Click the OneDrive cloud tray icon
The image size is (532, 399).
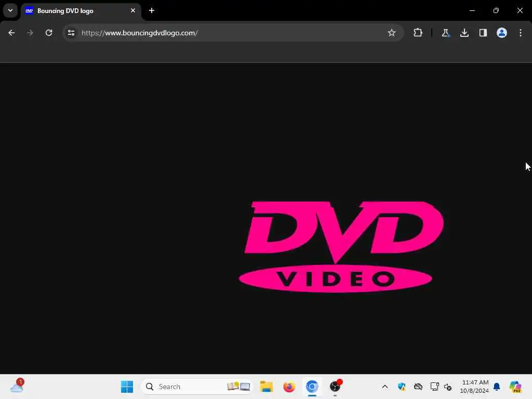[x=418, y=387]
